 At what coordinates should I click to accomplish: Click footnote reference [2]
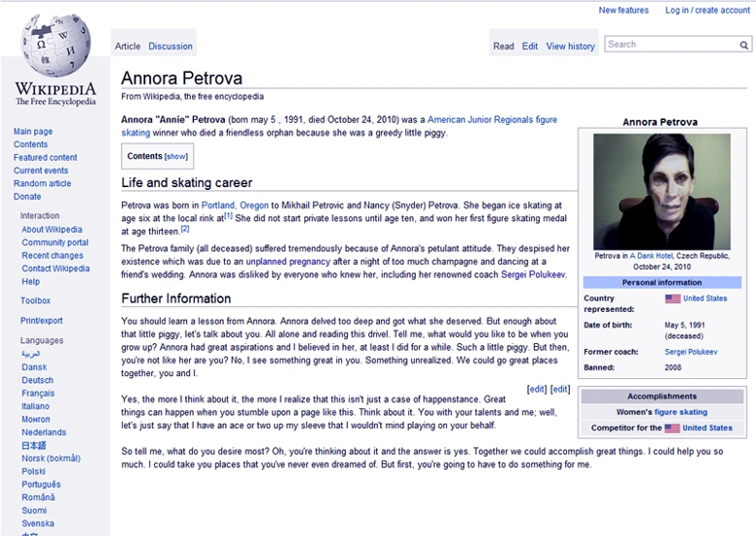pyautogui.click(x=185, y=229)
